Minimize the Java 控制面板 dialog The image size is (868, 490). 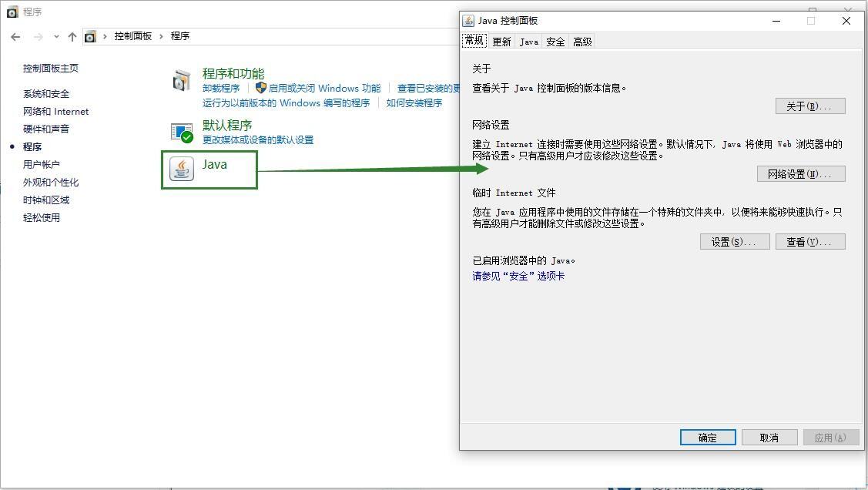776,21
